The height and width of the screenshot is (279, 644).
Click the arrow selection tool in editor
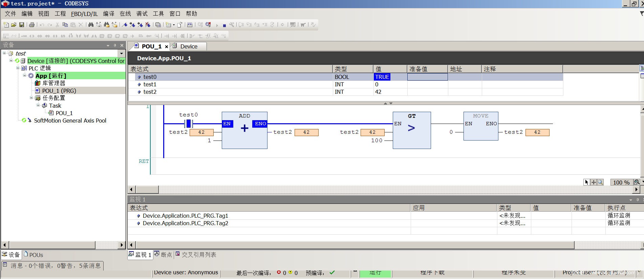click(587, 182)
